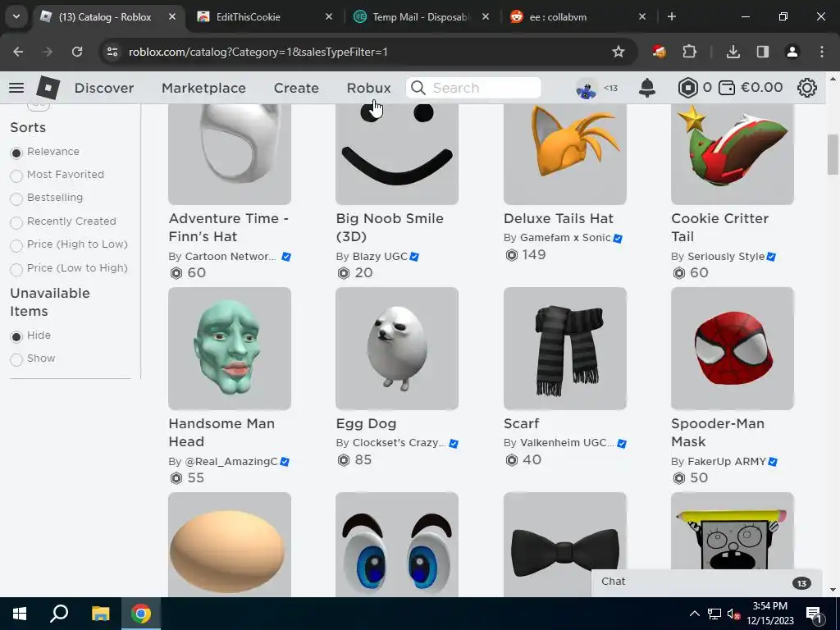Open the notifications bell
Viewport: 840px width, 630px height.
(647, 87)
